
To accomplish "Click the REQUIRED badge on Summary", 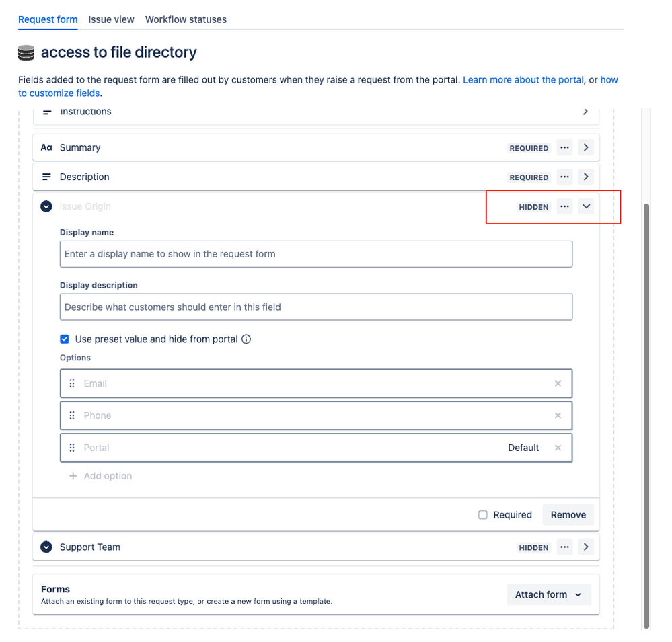I will (x=529, y=148).
